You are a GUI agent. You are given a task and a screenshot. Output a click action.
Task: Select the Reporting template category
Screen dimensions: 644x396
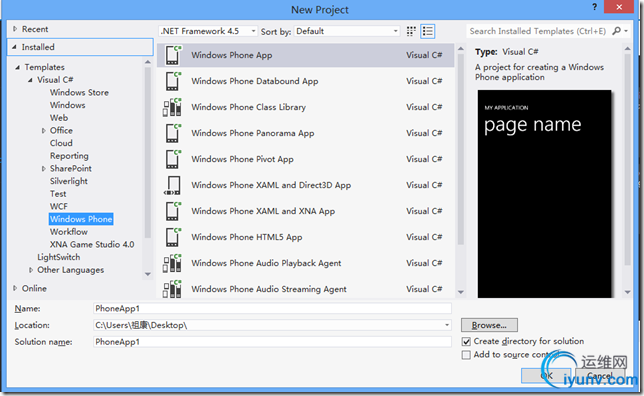pos(69,156)
